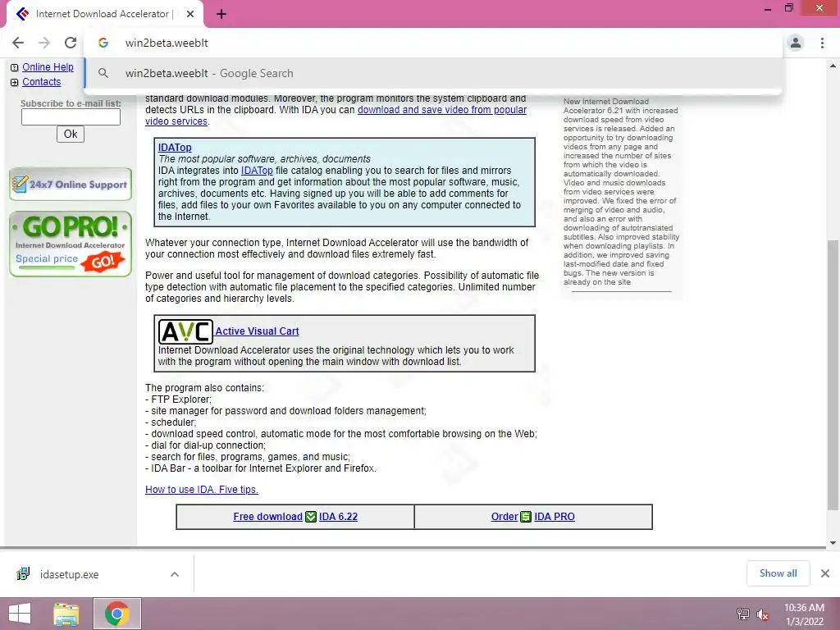Click the AVC logo image
Viewport: 840px width, 630px height.
185,331
